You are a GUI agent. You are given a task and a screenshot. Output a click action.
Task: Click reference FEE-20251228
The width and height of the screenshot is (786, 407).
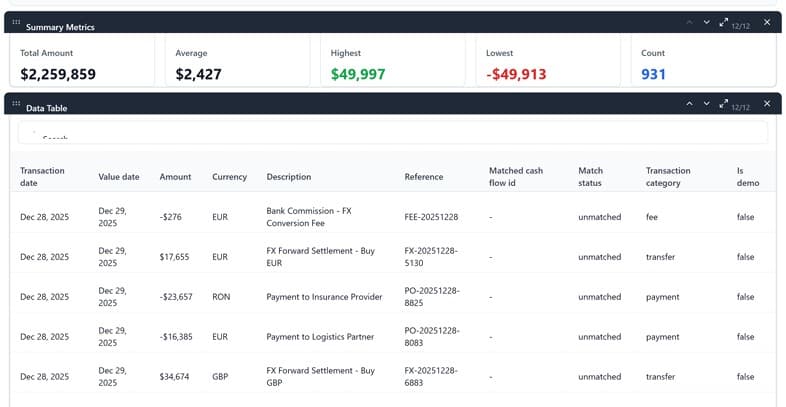point(431,217)
